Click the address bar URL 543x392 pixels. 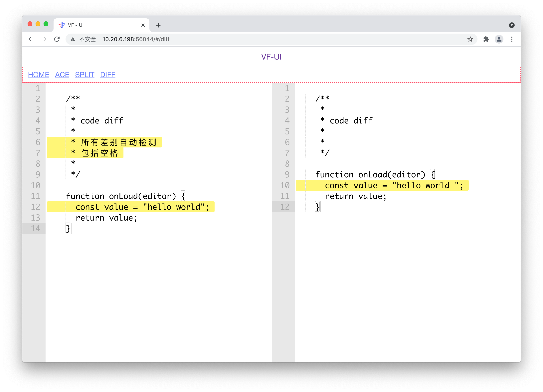[136, 39]
